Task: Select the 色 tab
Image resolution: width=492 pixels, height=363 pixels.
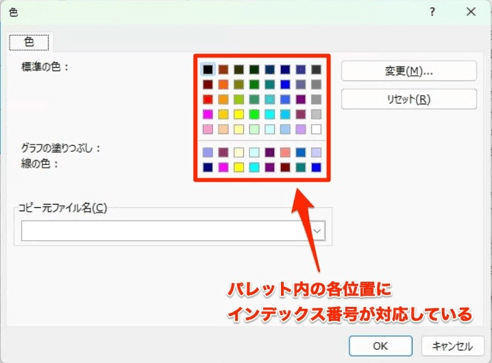Action: (x=29, y=42)
